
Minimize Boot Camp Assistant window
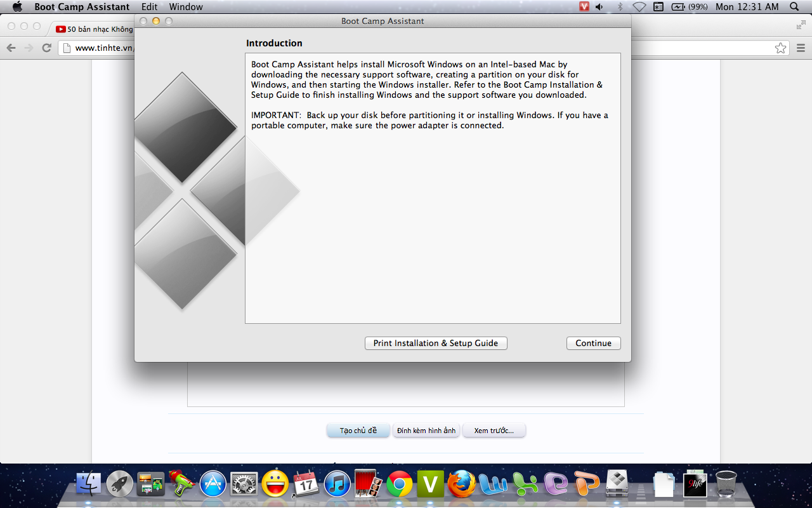(155, 21)
